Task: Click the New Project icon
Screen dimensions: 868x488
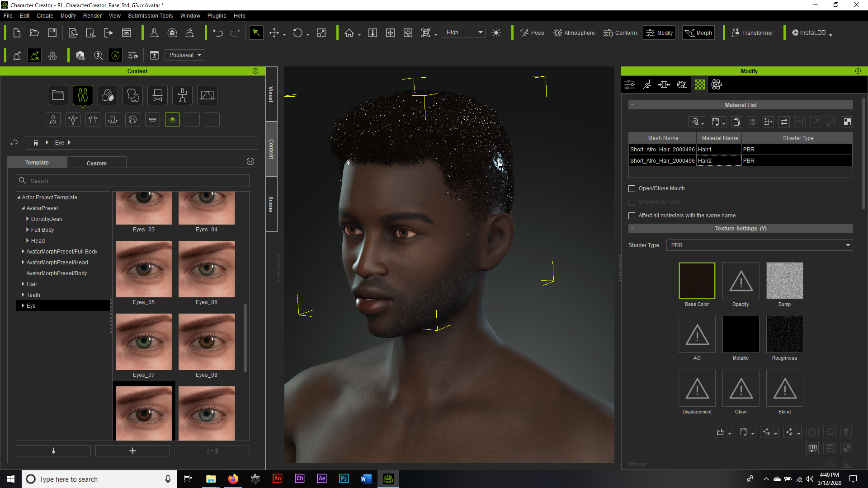Action: [17, 33]
